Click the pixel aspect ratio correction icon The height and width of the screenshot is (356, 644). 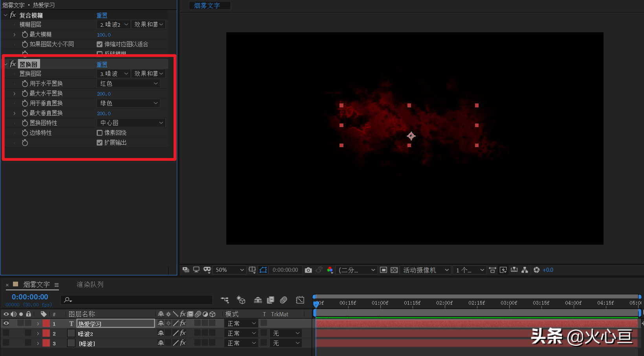point(492,270)
